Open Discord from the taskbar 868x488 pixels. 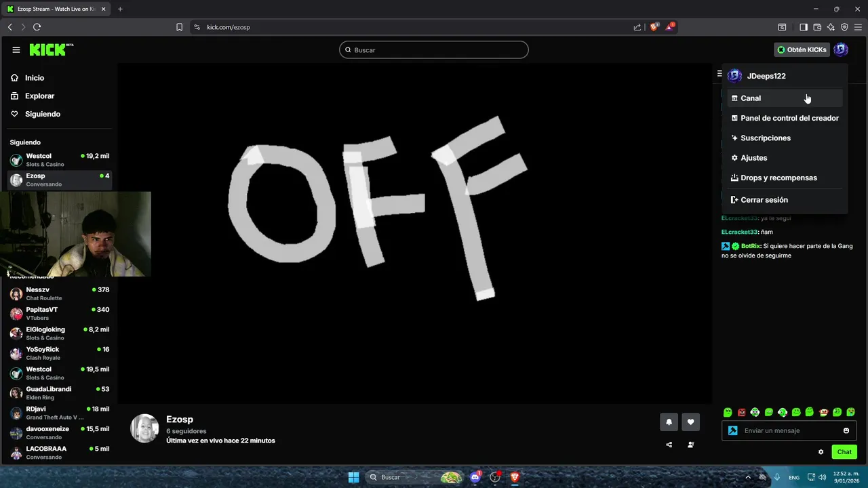475,477
